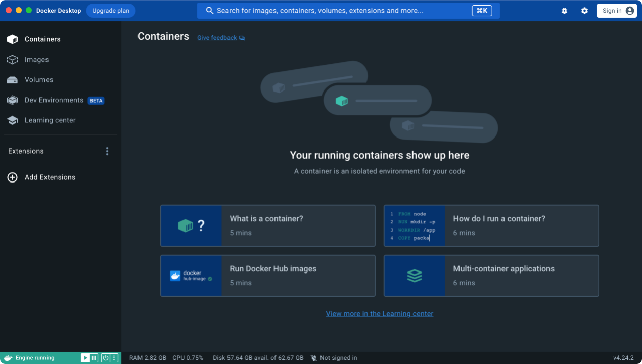The image size is (642, 364).
Task: Click the stacked layers thumbnail icon
Action: pyautogui.click(x=415, y=276)
